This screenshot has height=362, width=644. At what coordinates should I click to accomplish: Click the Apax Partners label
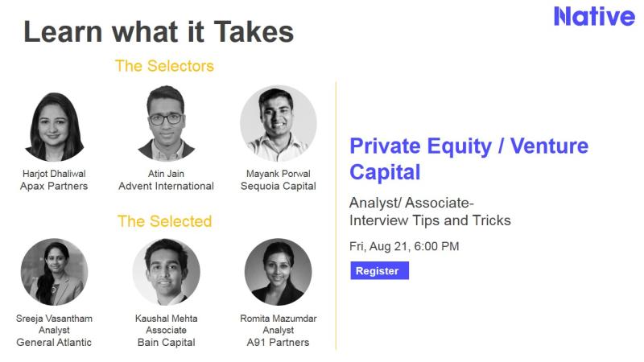point(54,186)
